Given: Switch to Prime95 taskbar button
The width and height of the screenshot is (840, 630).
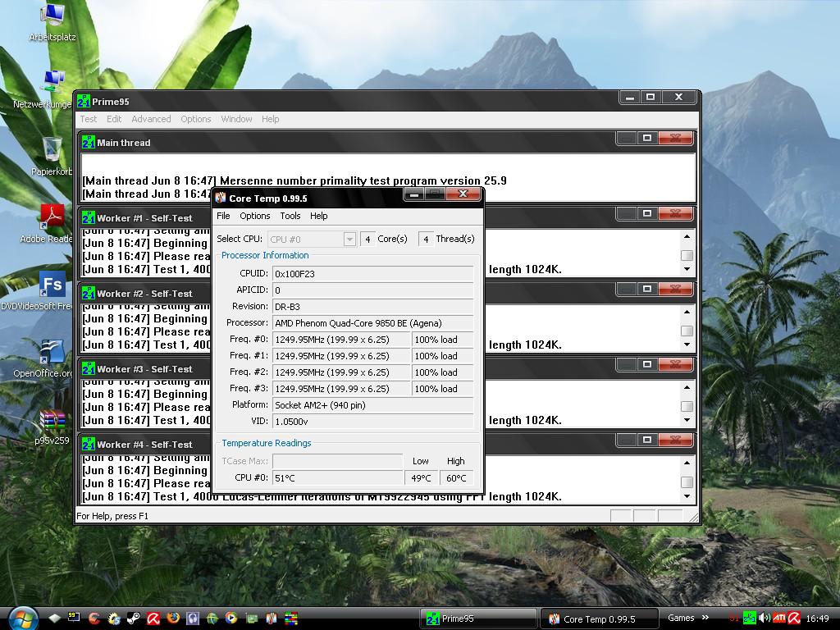Looking at the screenshot, I should [477, 619].
